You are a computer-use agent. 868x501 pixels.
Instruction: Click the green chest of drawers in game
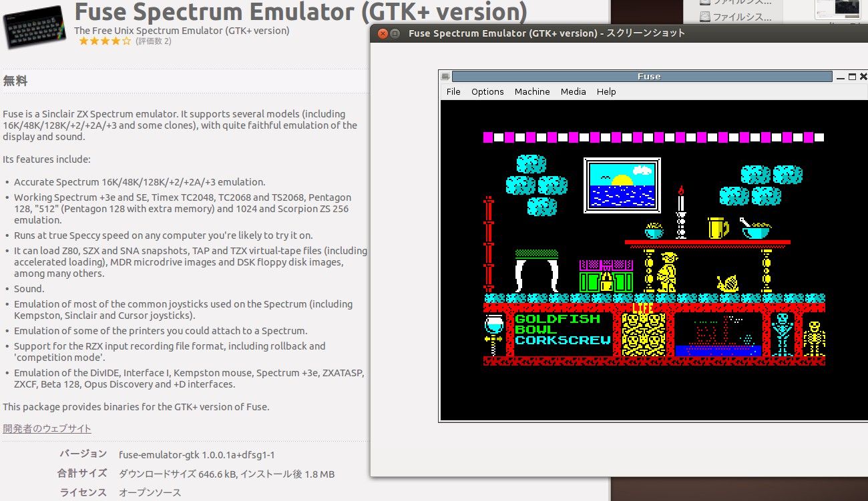pyautogui.click(x=606, y=276)
